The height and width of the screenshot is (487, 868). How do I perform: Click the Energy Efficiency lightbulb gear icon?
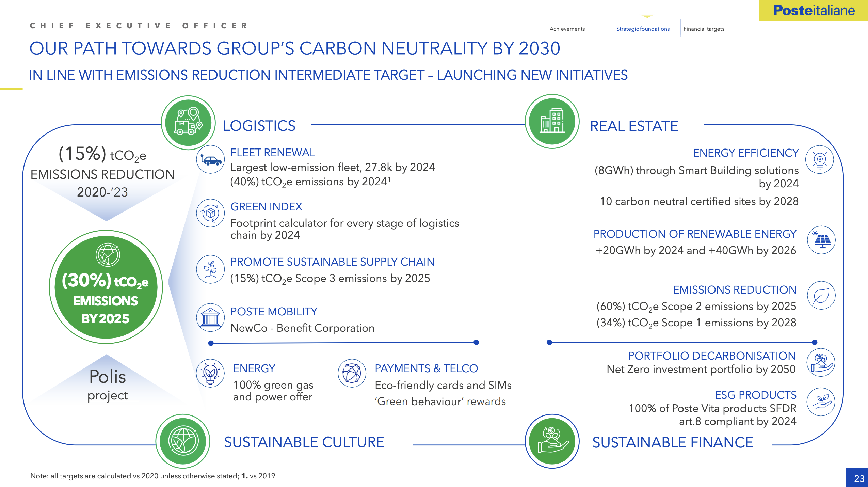pos(819,159)
